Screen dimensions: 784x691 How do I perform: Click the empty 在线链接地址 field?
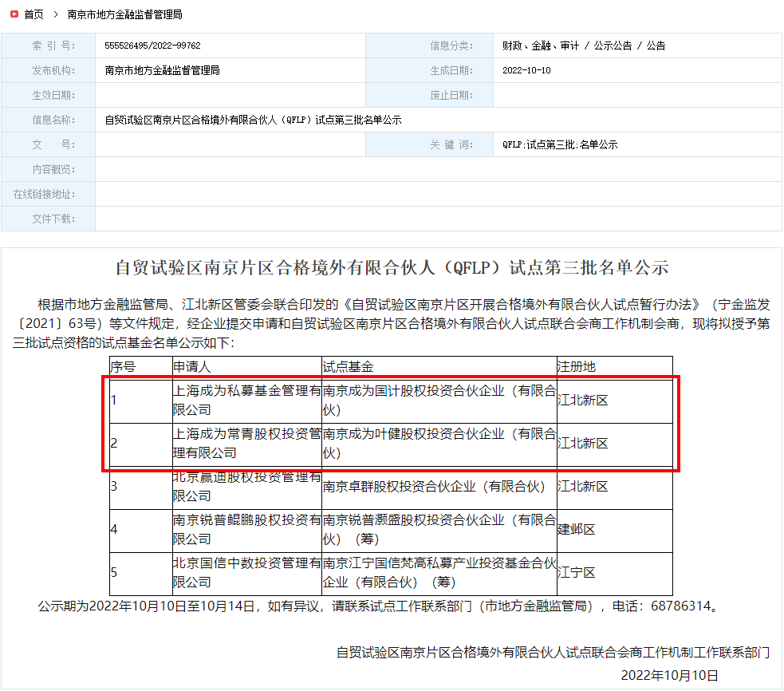coord(438,194)
